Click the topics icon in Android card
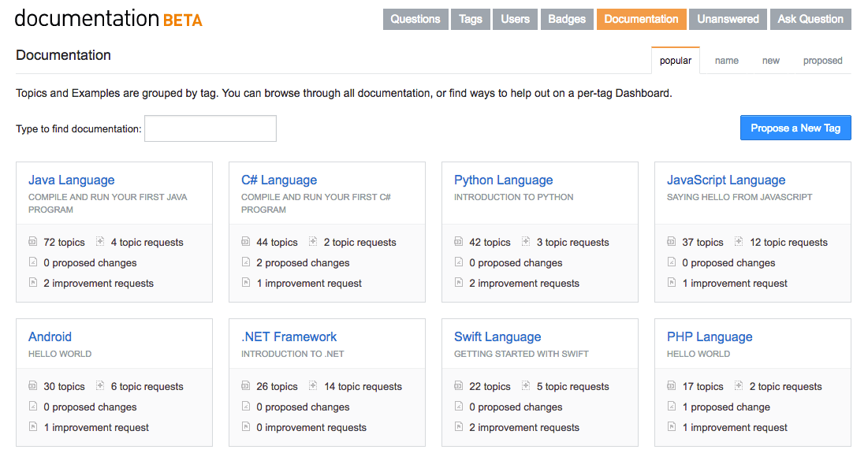Image resolution: width=868 pixels, height=457 pixels. [x=32, y=385]
